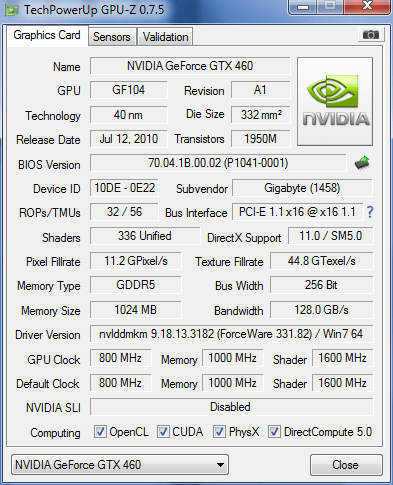
Task: Click the camera screenshot icon
Action: (x=371, y=34)
